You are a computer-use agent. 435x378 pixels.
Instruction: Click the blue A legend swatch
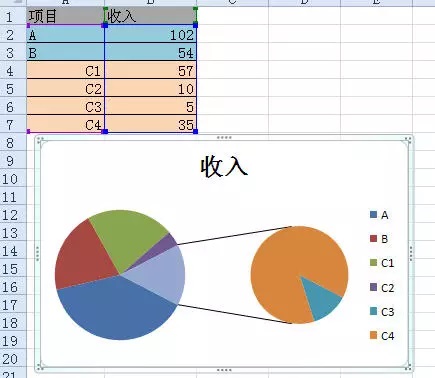click(x=373, y=215)
